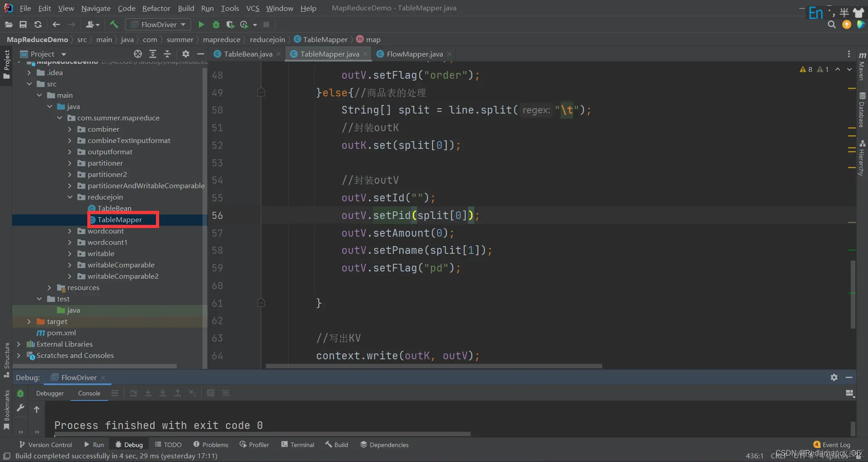Open the Refactor menu
This screenshot has width=868, height=462.
tap(156, 8)
